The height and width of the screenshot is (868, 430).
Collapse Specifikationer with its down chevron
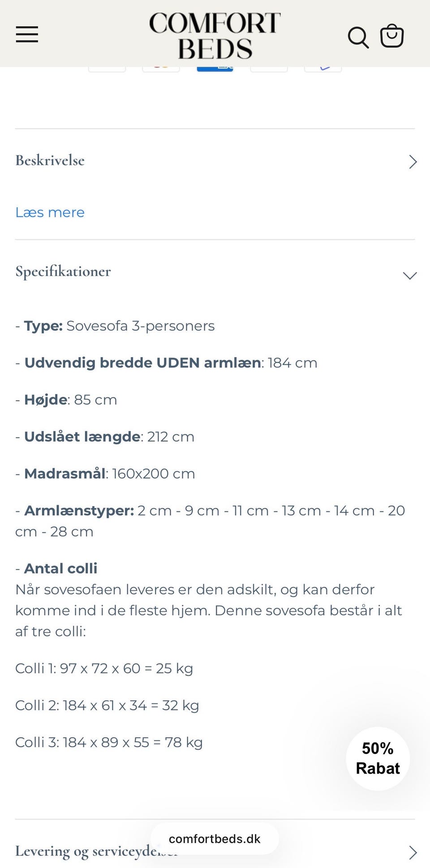410,276
